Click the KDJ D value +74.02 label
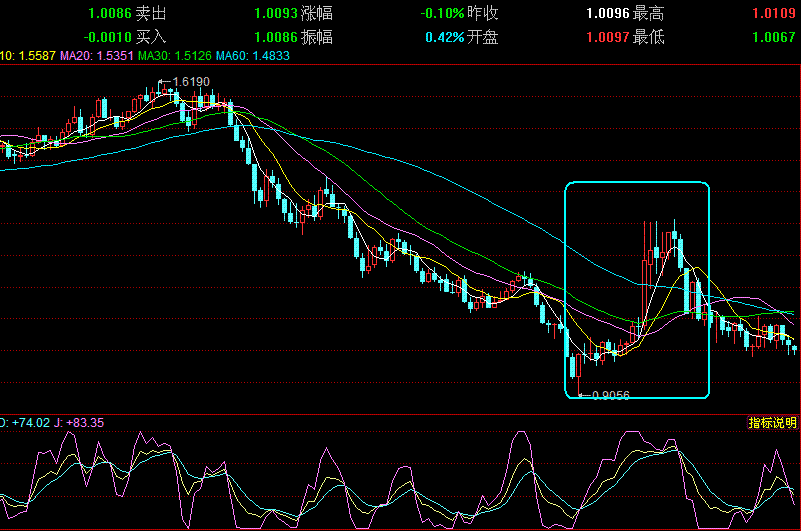This screenshot has height=531, width=801. 22,423
